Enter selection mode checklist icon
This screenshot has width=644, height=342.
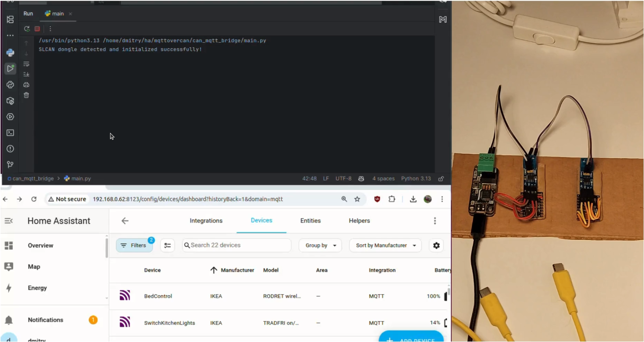pyautogui.click(x=167, y=245)
